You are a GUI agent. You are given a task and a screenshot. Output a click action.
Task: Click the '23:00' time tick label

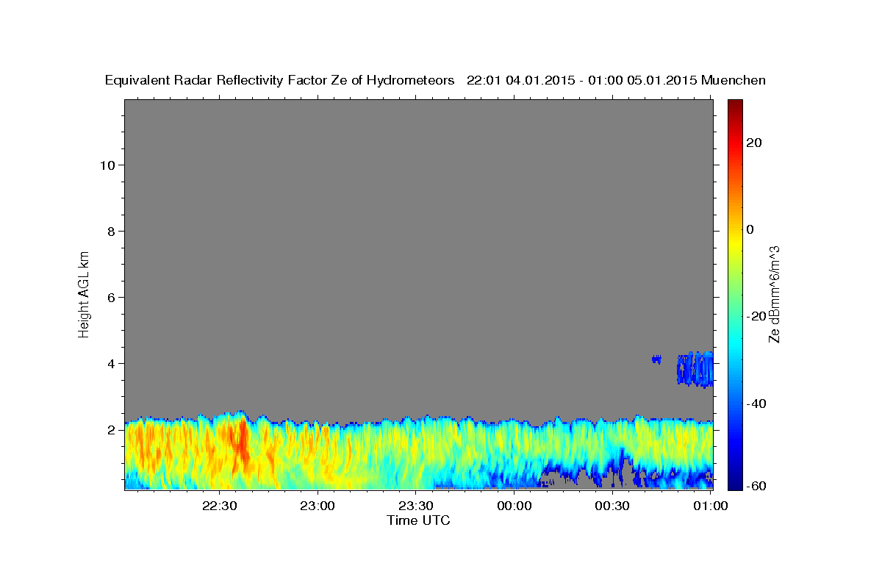click(x=318, y=506)
